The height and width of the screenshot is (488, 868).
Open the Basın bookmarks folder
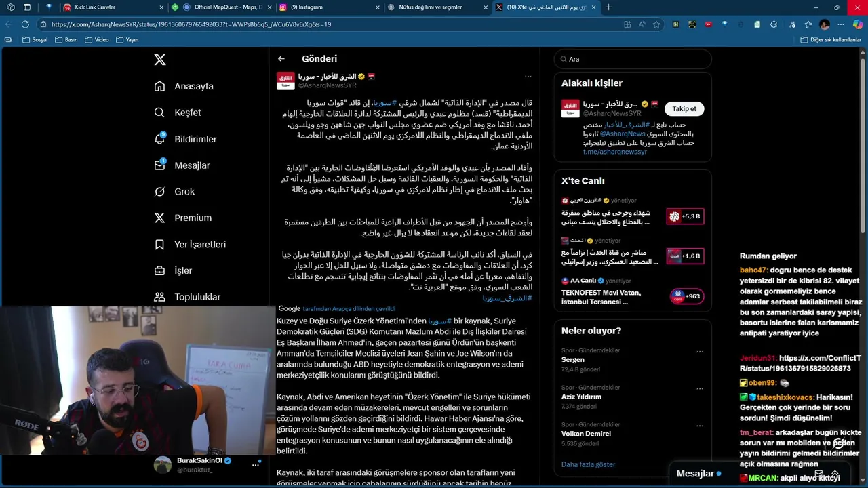66,40
